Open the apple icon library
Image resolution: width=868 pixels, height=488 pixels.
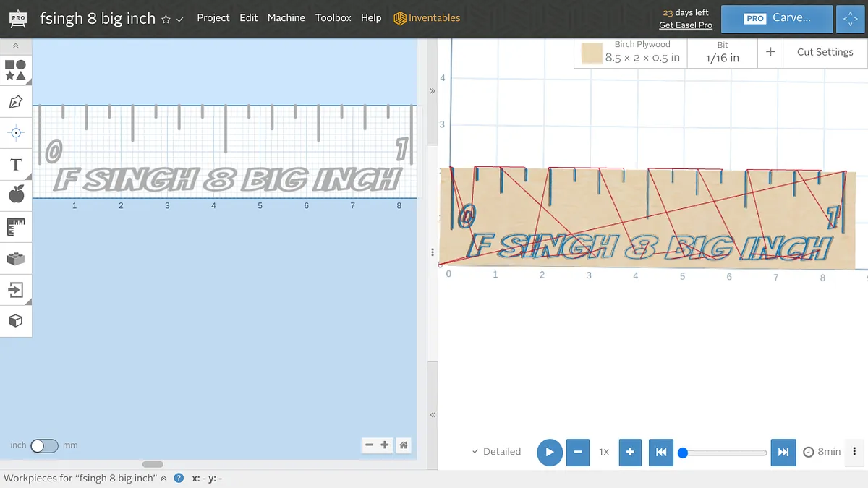[16, 194]
